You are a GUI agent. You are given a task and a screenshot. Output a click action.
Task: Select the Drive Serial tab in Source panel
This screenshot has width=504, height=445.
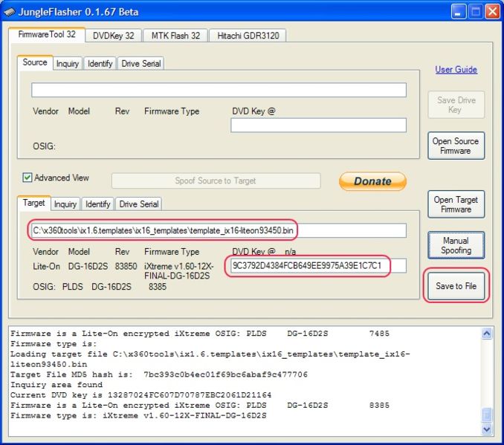141,64
